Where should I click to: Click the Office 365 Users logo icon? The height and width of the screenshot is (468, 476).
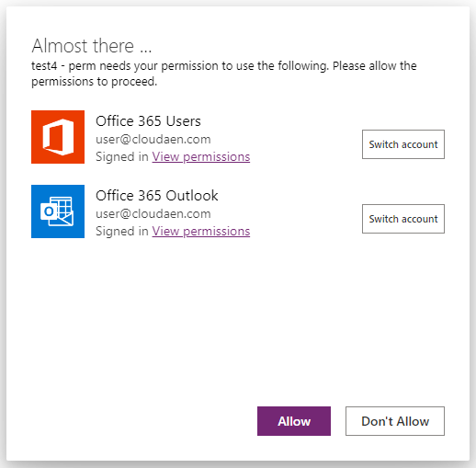tap(58, 137)
